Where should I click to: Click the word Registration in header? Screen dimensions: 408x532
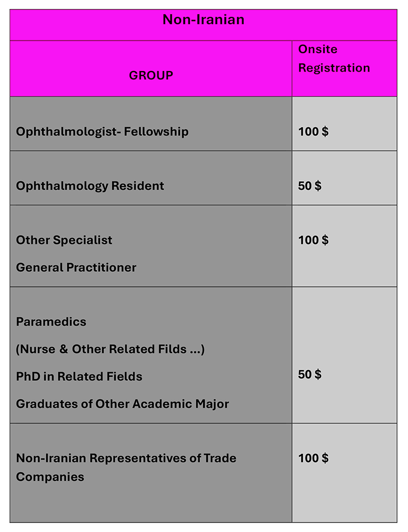point(334,68)
